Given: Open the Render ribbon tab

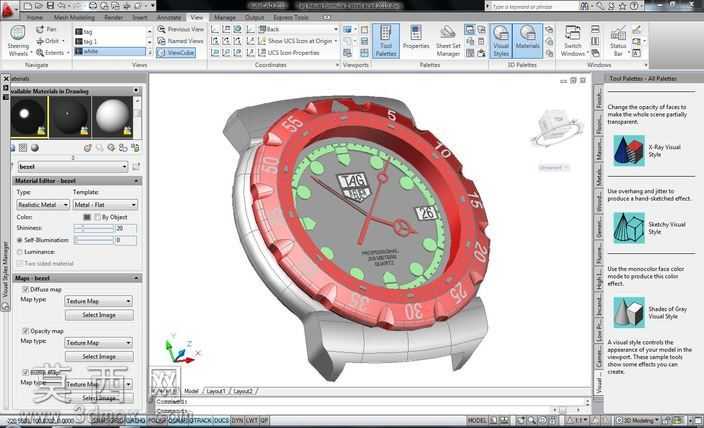Looking at the screenshot, I should click(114, 18).
